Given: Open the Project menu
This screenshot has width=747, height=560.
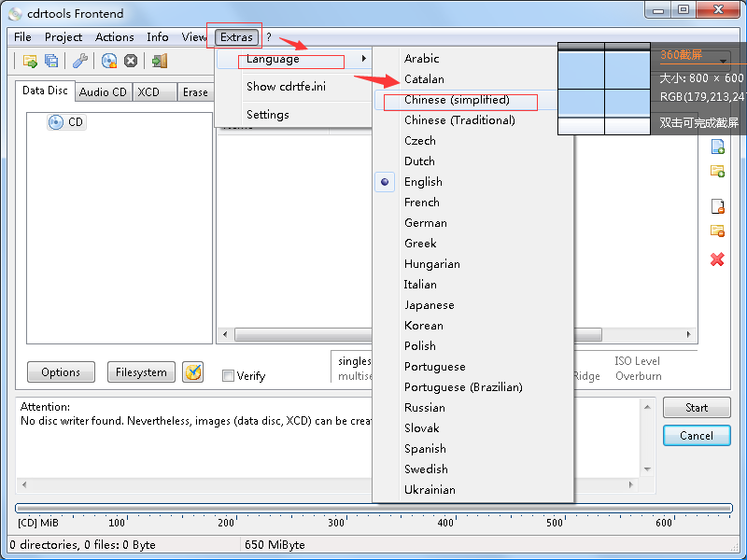Looking at the screenshot, I should click(x=63, y=37).
